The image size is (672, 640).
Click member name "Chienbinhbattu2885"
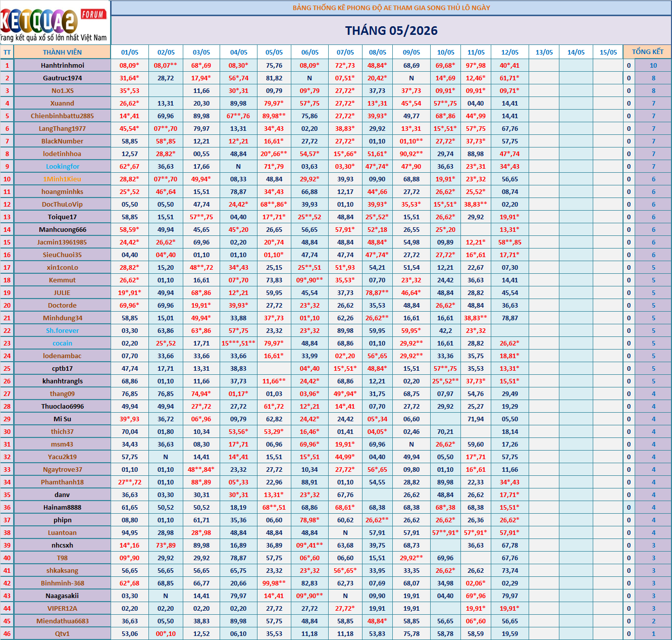[x=63, y=116]
